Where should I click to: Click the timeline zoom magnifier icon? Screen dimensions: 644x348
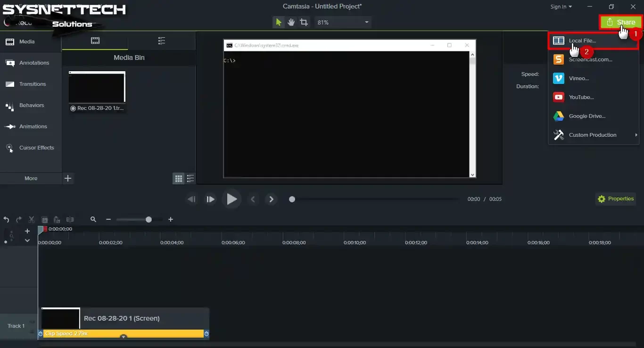(93, 220)
